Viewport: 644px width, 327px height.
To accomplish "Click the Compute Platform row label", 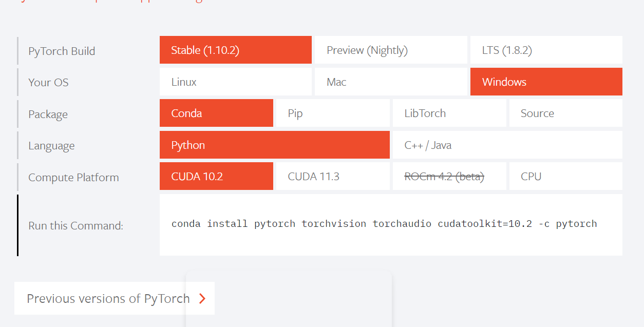I will tap(73, 178).
